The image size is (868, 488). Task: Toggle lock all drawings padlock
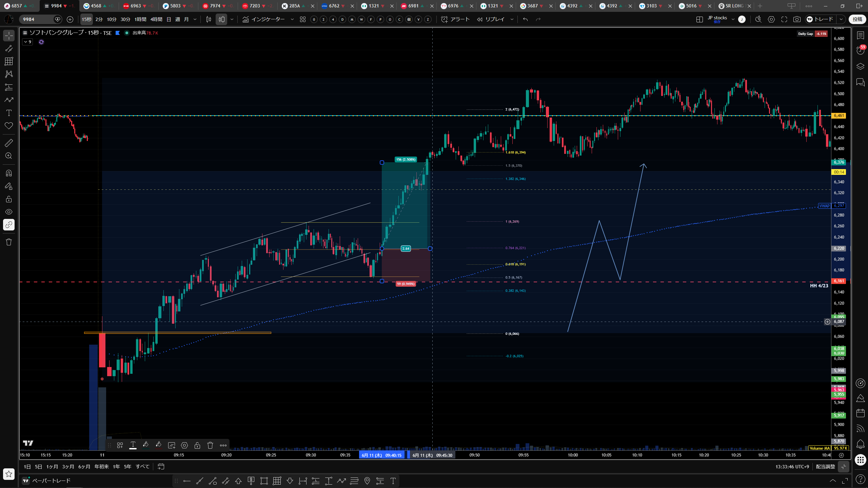(9, 199)
